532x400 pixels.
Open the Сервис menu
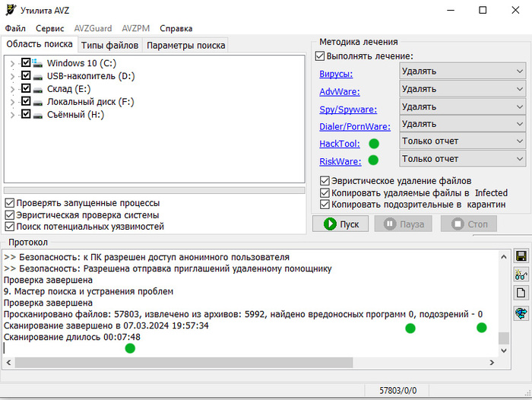point(50,28)
